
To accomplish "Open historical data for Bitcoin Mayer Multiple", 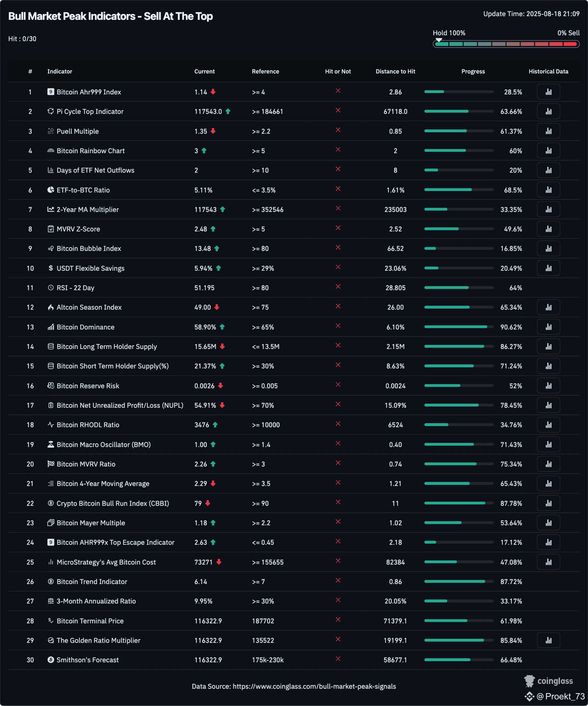I will [548, 523].
